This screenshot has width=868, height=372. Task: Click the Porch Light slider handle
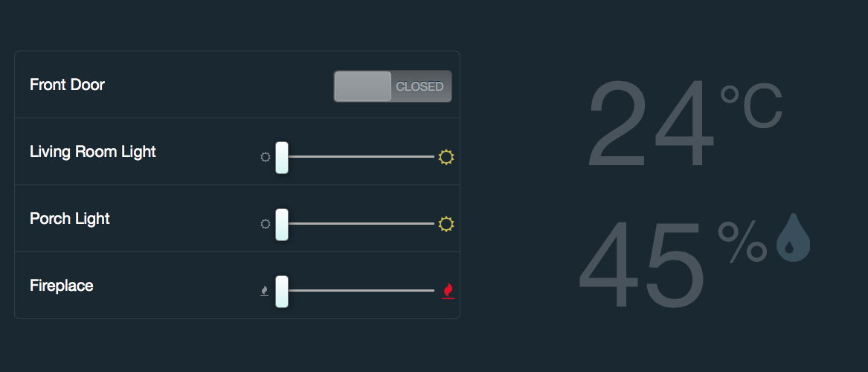click(x=282, y=224)
